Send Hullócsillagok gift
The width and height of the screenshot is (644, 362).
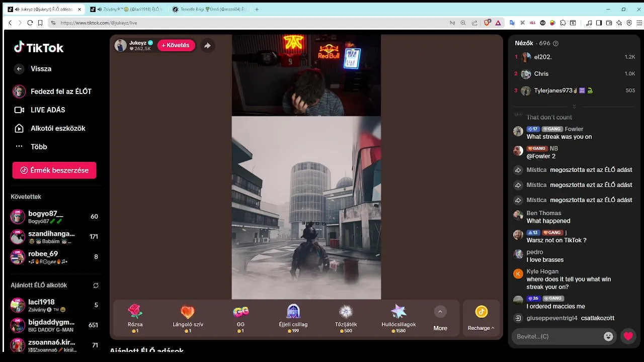click(398, 319)
